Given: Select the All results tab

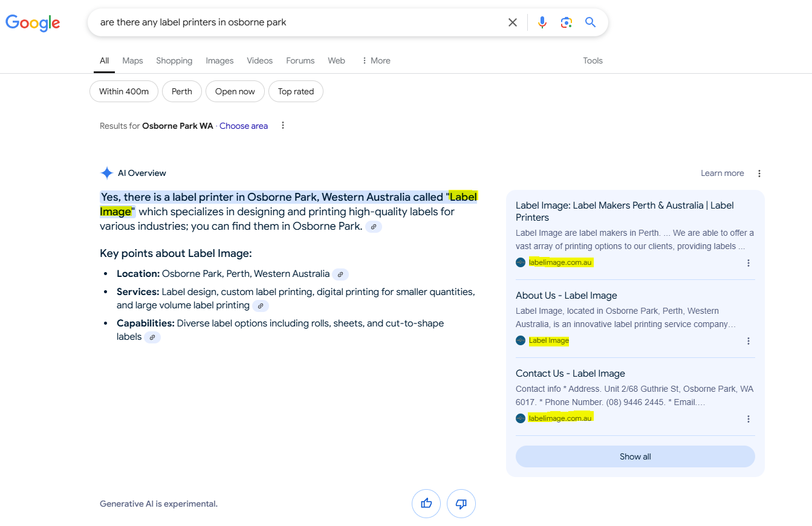Looking at the screenshot, I should tap(105, 60).
